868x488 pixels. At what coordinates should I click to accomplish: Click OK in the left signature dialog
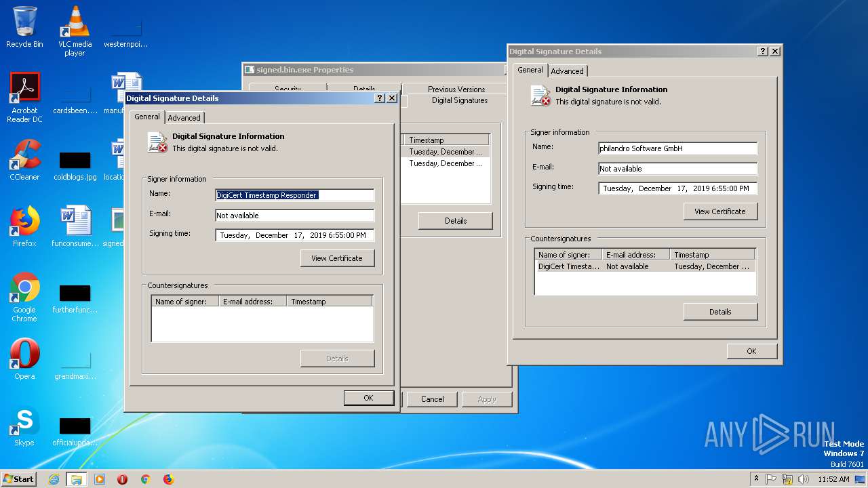(368, 398)
